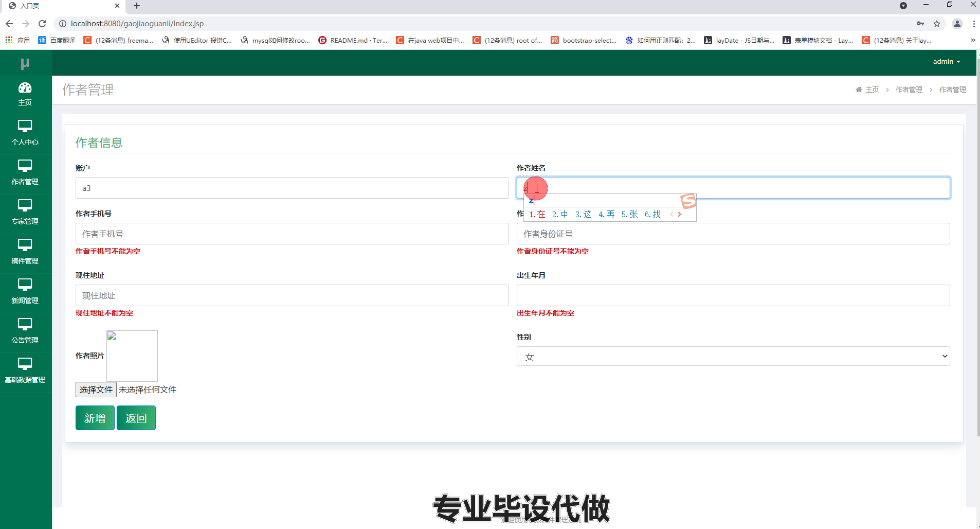Focus the 作者手机号 input field
This screenshot has width=980, height=529.
point(292,234)
